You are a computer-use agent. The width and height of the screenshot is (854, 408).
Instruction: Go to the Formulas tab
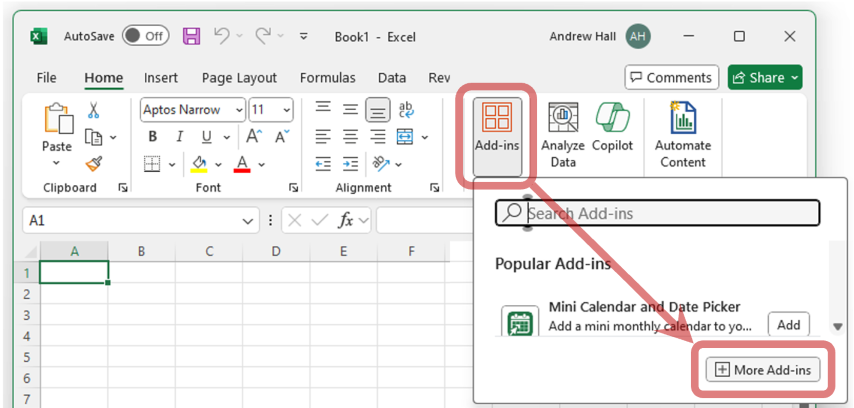(327, 78)
